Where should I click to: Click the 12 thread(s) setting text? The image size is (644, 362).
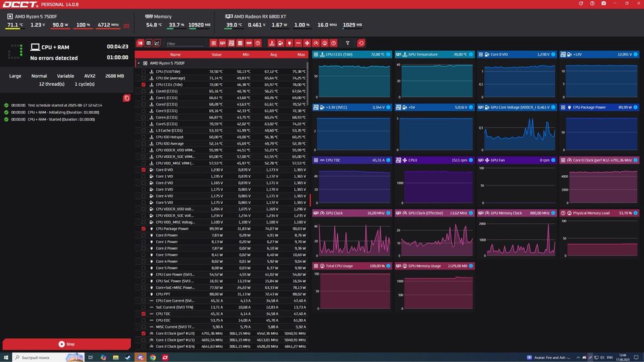(52, 84)
